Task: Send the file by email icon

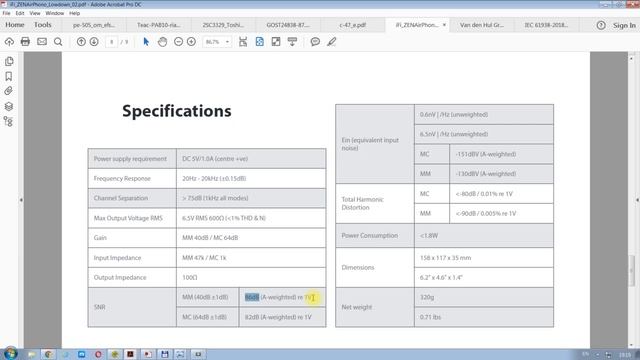Action: coord(42,42)
